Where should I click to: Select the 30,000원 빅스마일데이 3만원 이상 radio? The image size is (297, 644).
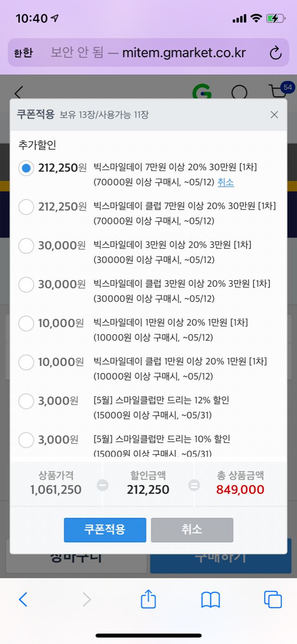pyautogui.click(x=26, y=245)
